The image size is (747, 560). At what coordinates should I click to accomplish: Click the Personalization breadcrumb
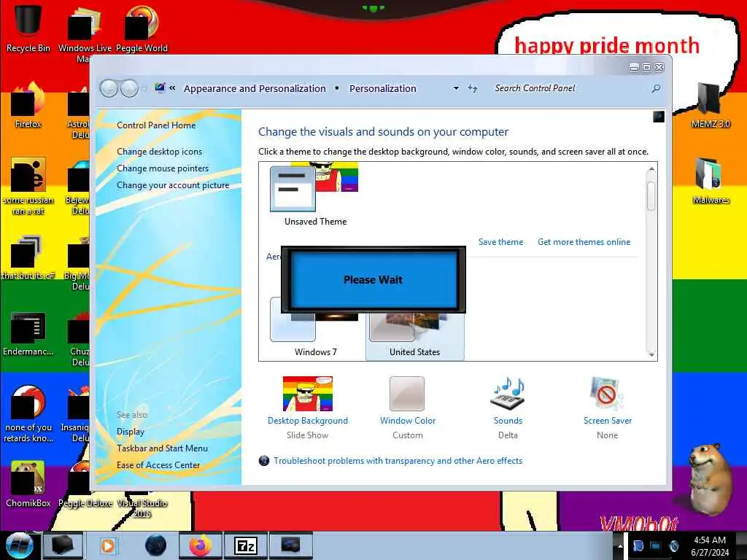tap(382, 88)
